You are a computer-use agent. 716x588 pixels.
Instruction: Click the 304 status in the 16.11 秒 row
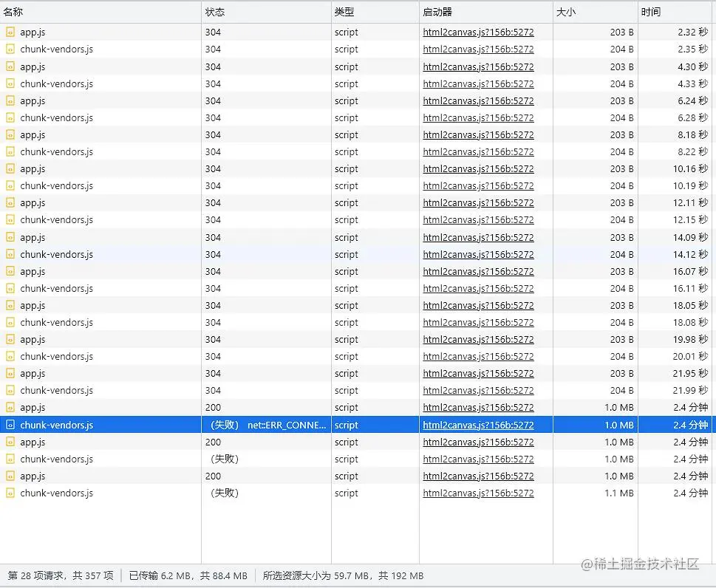213,289
